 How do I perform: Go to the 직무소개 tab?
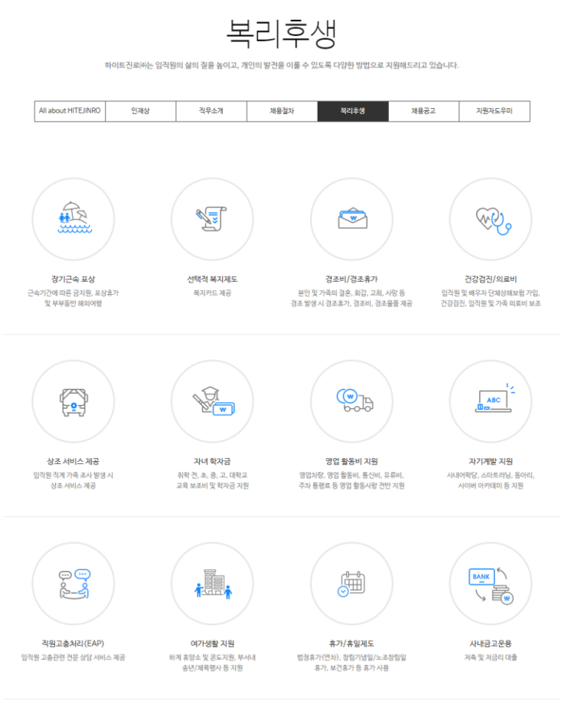pyautogui.click(x=211, y=111)
